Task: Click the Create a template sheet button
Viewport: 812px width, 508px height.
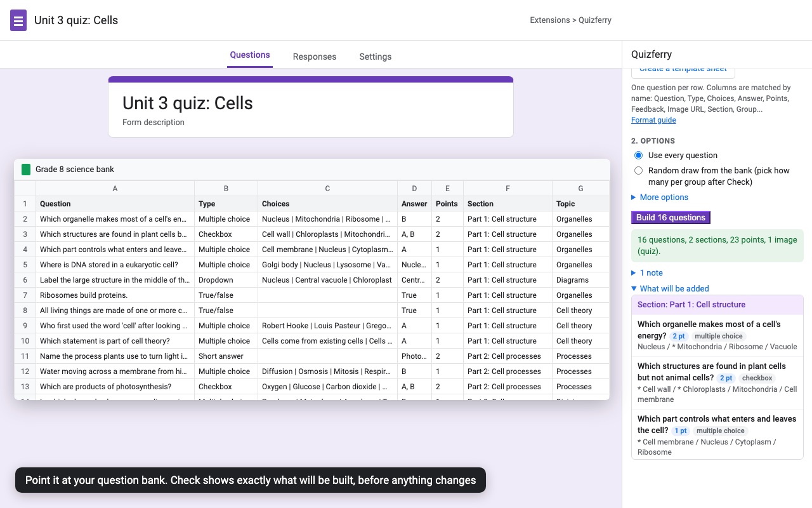Action: (683, 70)
